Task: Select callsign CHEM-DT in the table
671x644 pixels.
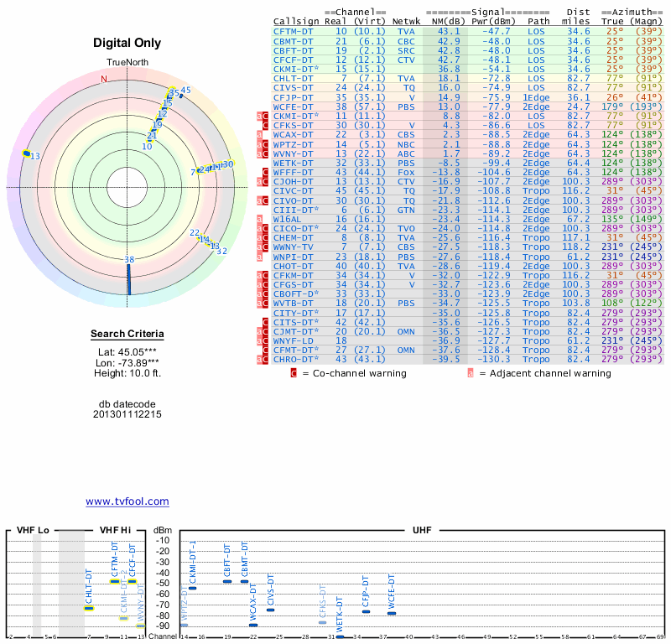Action: pos(293,238)
